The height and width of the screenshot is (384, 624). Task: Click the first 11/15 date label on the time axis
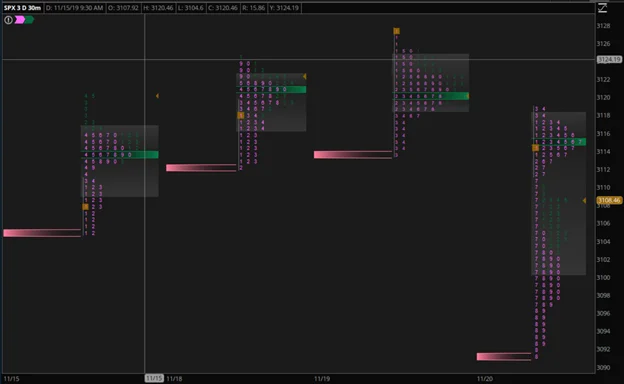tap(11, 378)
